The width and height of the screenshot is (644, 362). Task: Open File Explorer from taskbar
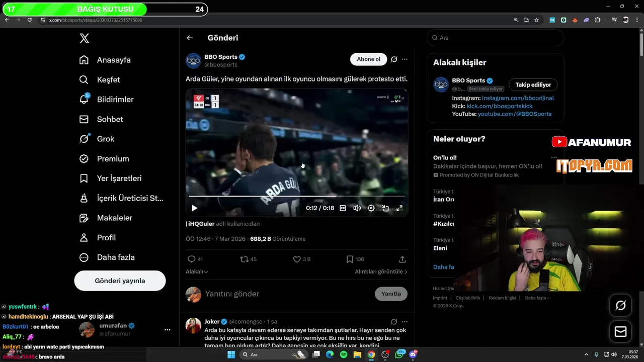pyautogui.click(x=357, y=354)
